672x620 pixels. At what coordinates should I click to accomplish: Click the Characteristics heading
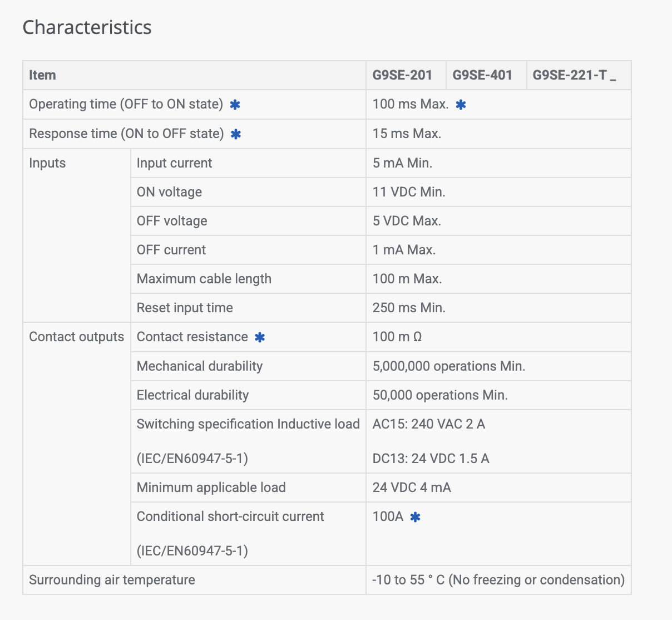pos(87,27)
